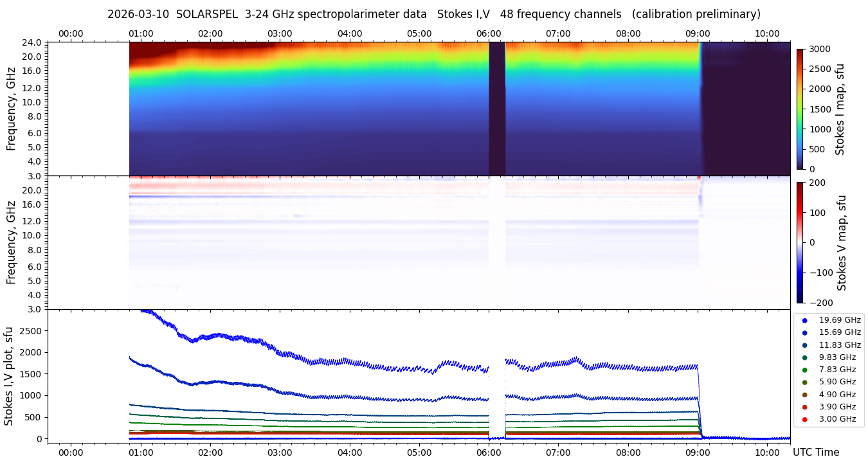
Task: Click the UTC Time axis label
Action: (x=815, y=453)
